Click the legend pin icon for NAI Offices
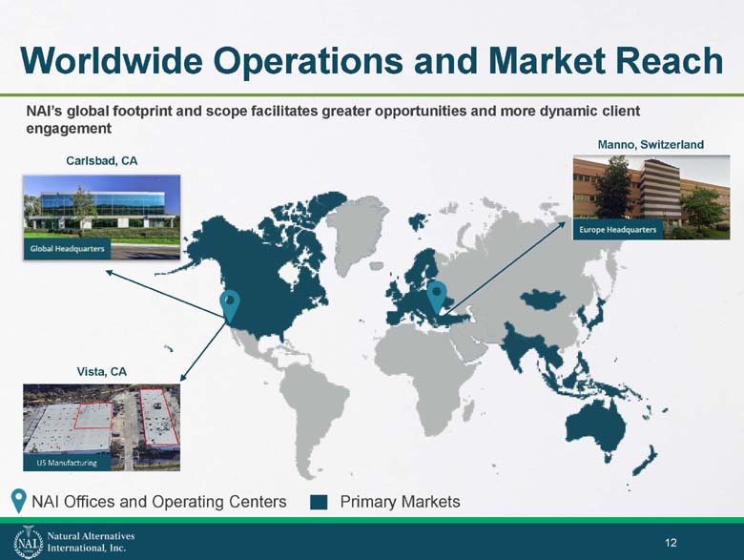This screenshot has height=560, width=744. [x=18, y=501]
